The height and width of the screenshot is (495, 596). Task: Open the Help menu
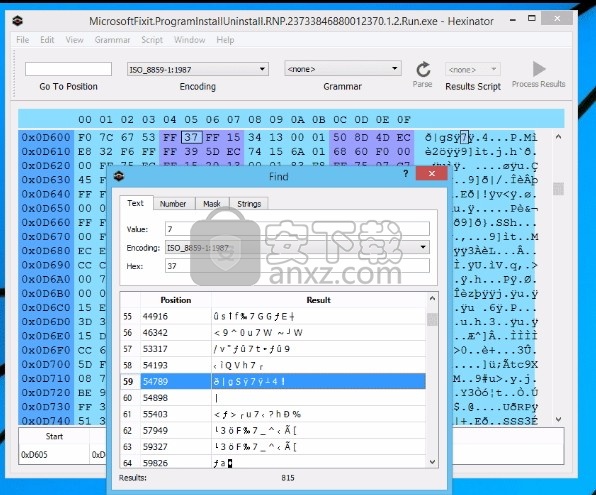tap(225, 40)
